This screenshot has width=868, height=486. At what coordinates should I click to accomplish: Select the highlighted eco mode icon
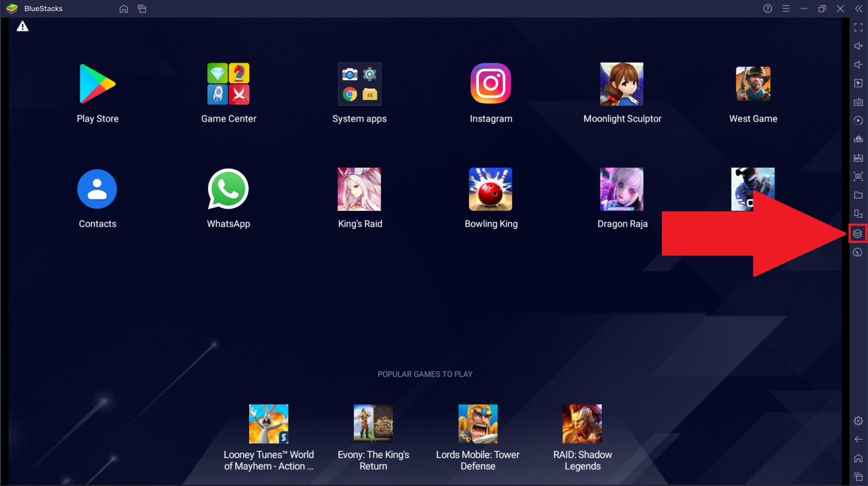pos(858,233)
